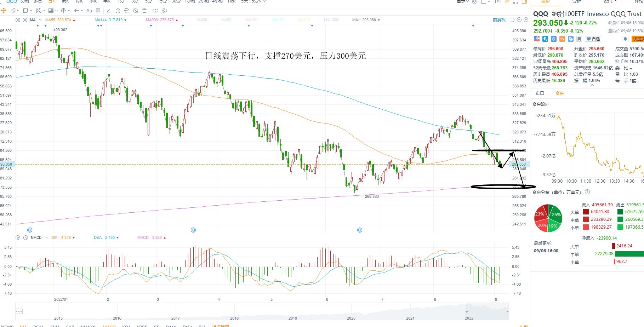The height and width of the screenshot is (327, 644).
Task: Switch to 30分 interval chart
Action: click(x=176, y=1)
